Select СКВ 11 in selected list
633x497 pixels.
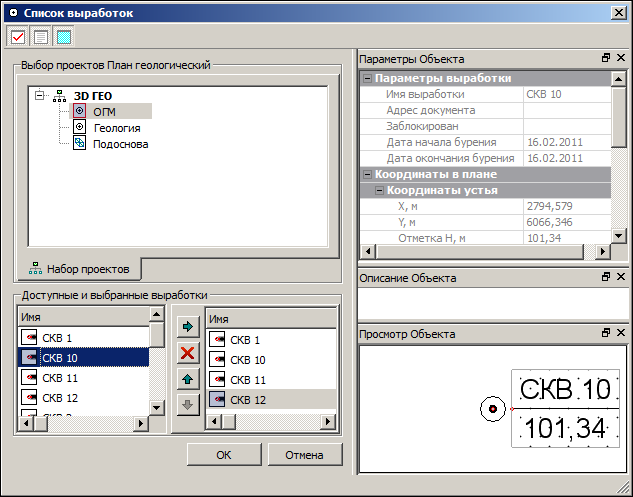(x=271, y=380)
